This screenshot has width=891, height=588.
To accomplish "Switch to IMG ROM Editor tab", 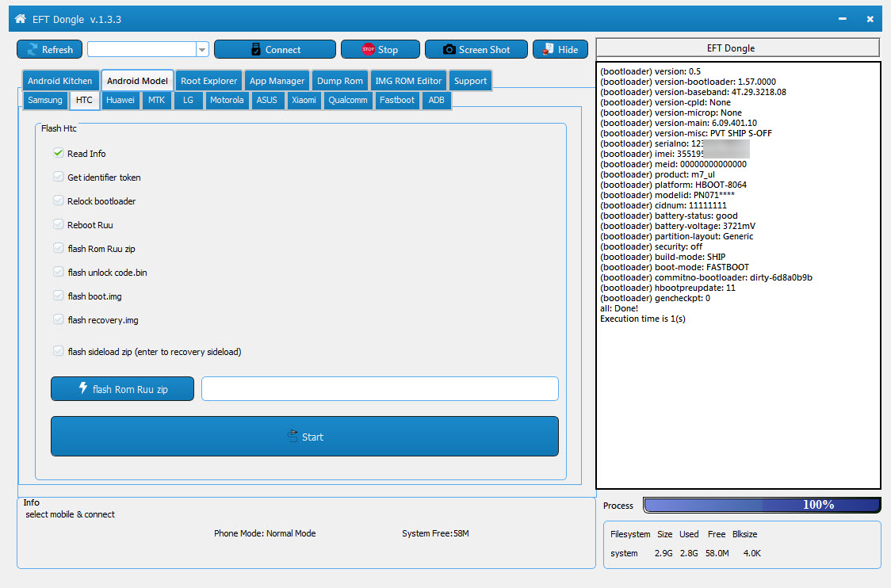I will (408, 81).
